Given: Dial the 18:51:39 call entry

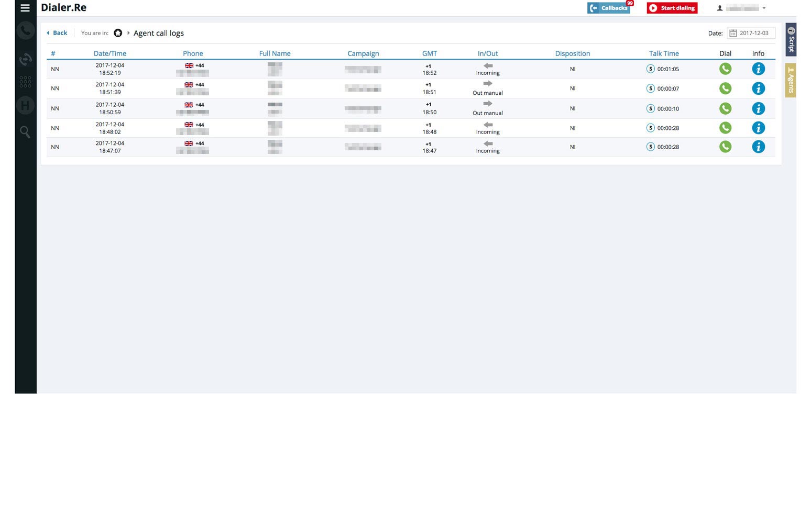Looking at the screenshot, I should [x=725, y=88].
